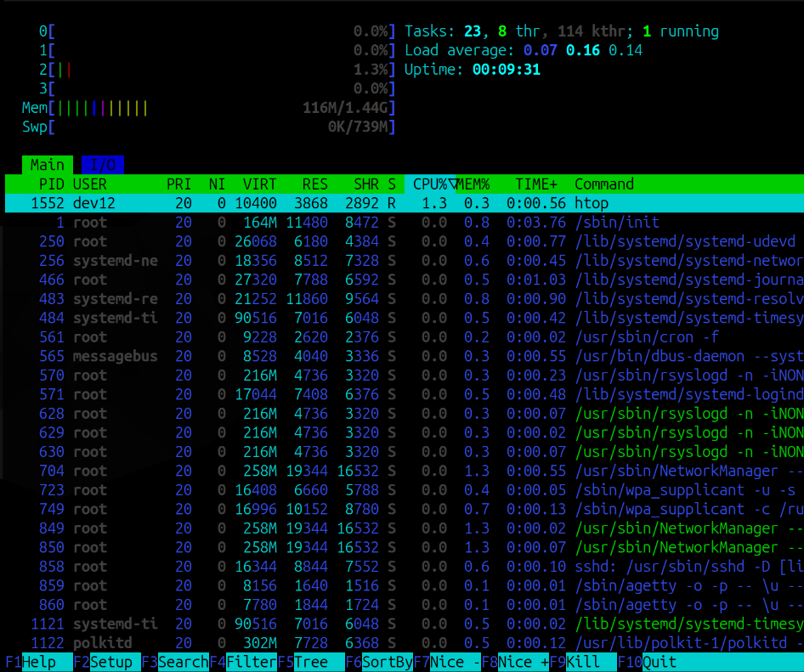Click the Load average readout
Image resolution: width=804 pixels, height=672 pixels.
pos(524,50)
